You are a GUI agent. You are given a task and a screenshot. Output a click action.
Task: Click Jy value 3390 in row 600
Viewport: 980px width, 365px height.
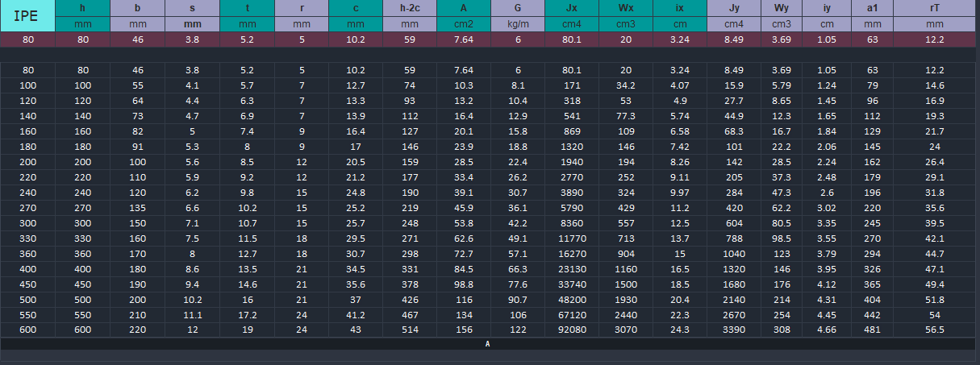tap(734, 330)
